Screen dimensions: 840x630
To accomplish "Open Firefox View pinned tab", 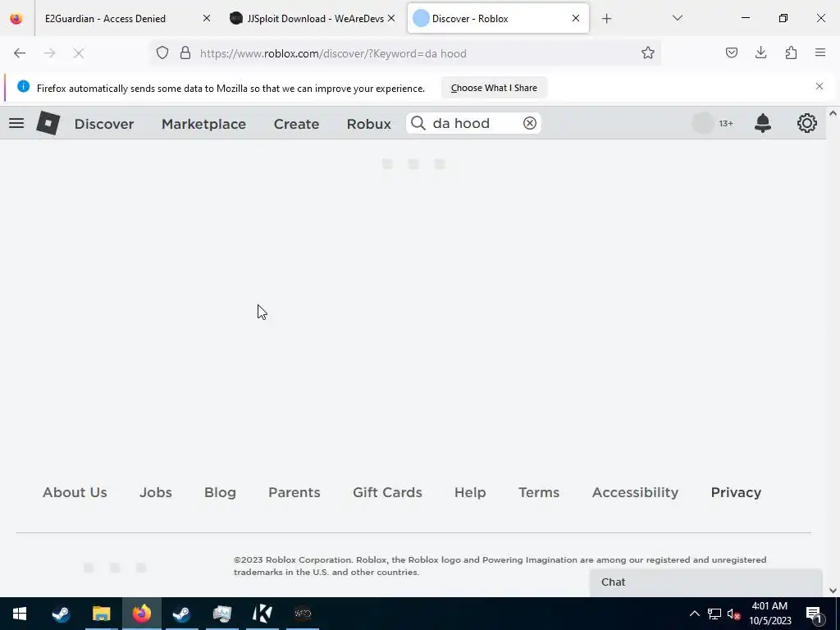I will click(16, 19).
